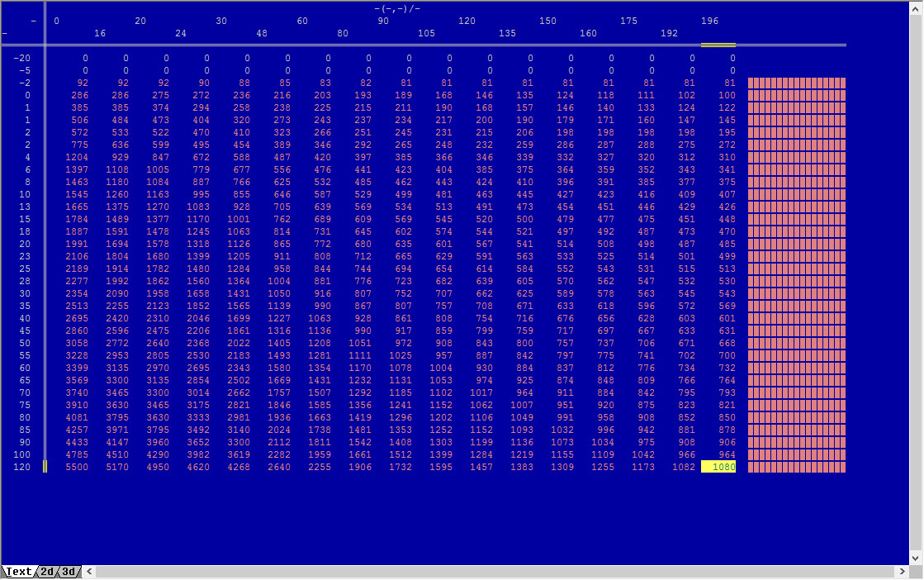Screen dimensions: 924x580
Task: Select the highlighted yellow cell 1080
Action: tap(718, 468)
